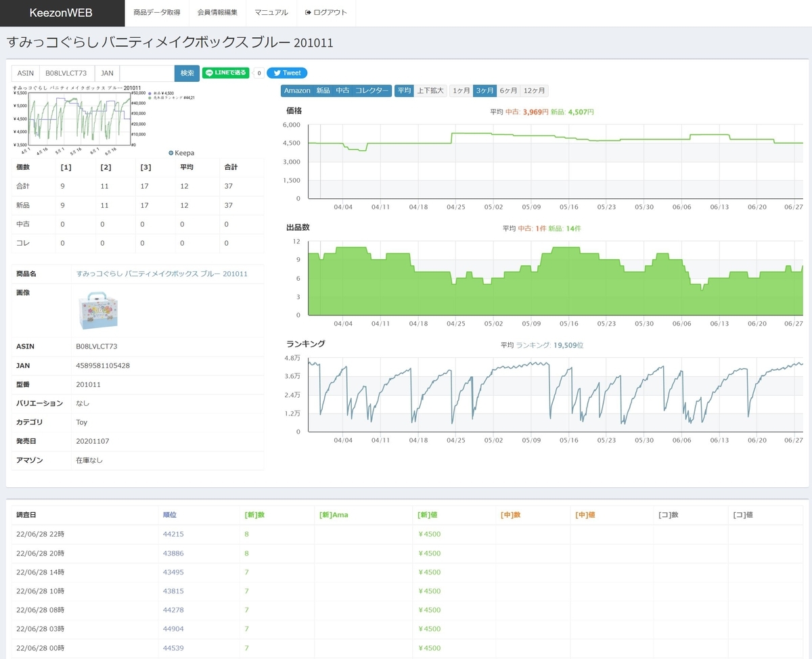
Task: Click the 検索 search button
Action: [x=187, y=73]
